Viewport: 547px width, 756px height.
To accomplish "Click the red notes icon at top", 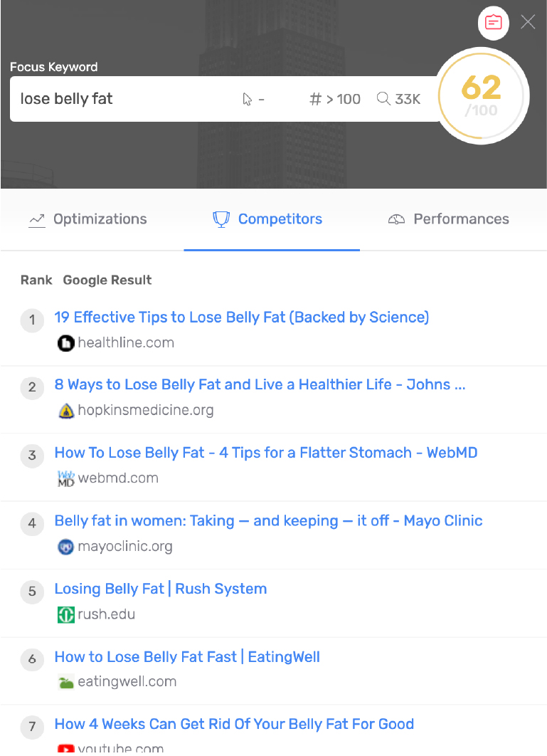I will (493, 23).
